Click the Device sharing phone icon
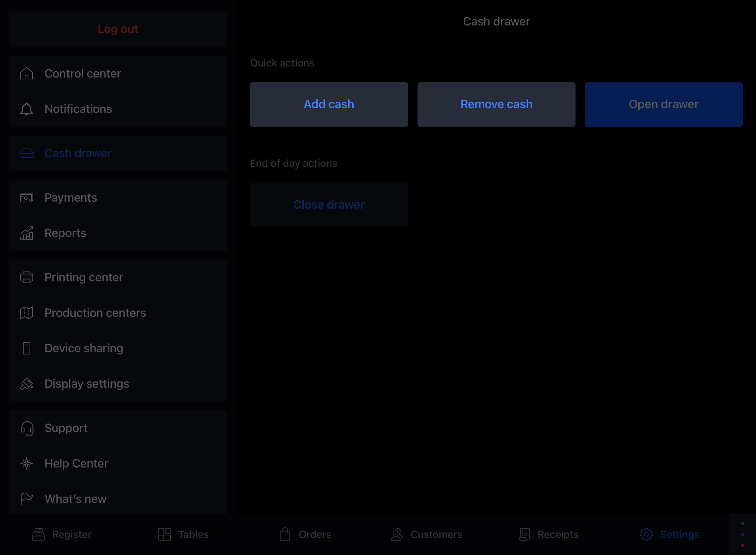This screenshot has width=756, height=555. tap(27, 348)
